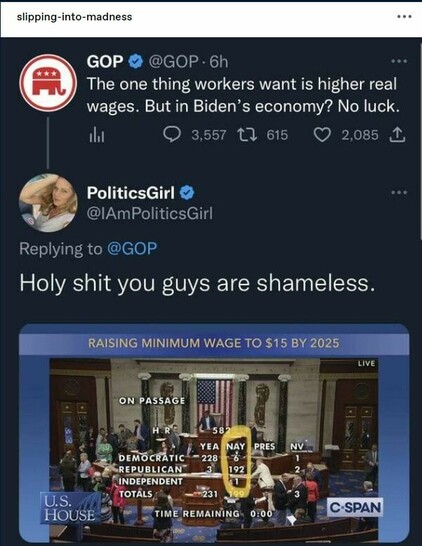Image resolution: width=422 pixels, height=546 pixels.
Task: Share the GOP tweet via upload arrow
Action: [x=397, y=135]
